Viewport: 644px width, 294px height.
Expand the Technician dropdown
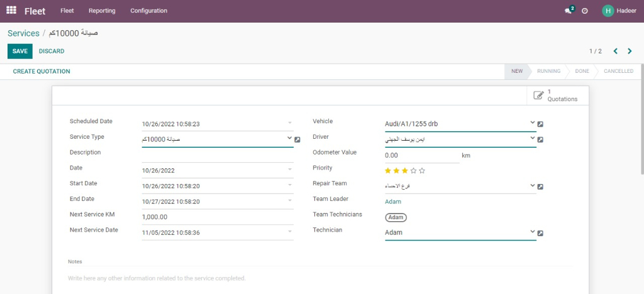532,232
